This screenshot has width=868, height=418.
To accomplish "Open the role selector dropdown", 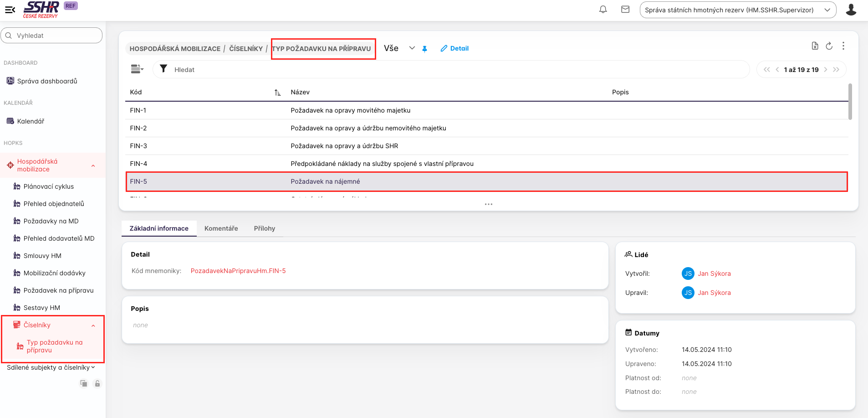I will (738, 10).
